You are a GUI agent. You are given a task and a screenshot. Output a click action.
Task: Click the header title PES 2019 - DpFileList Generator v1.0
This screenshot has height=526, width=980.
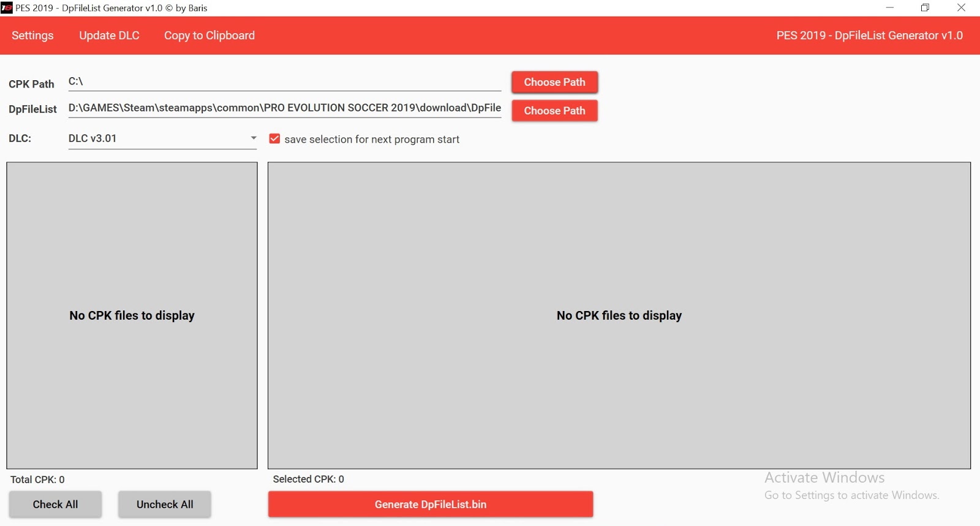(x=870, y=36)
